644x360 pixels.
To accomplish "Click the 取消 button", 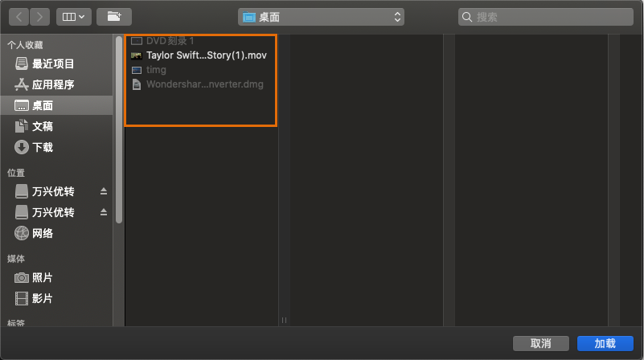I will [x=540, y=343].
